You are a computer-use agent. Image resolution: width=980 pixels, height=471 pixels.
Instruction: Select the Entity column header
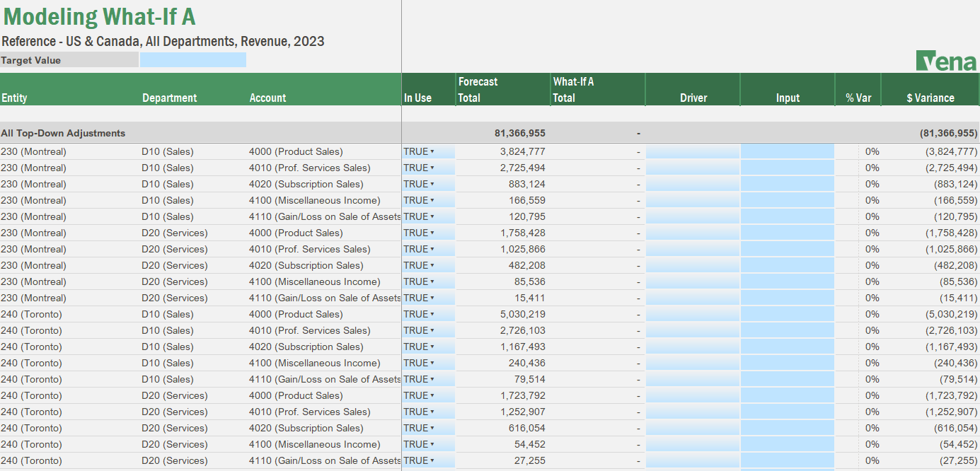[16, 98]
